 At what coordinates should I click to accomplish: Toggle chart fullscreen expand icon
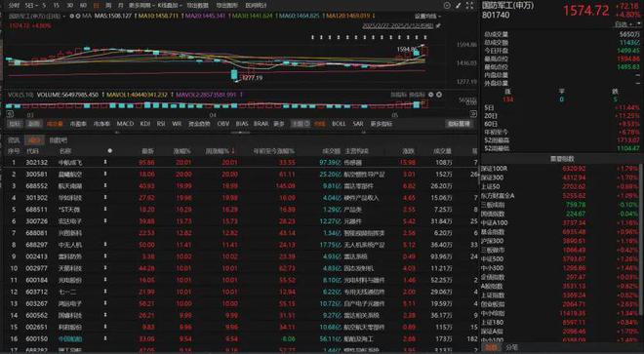(x=469, y=5)
